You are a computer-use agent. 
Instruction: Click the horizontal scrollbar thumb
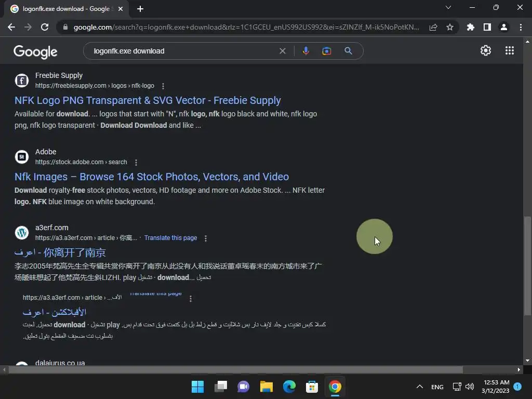coord(236,370)
